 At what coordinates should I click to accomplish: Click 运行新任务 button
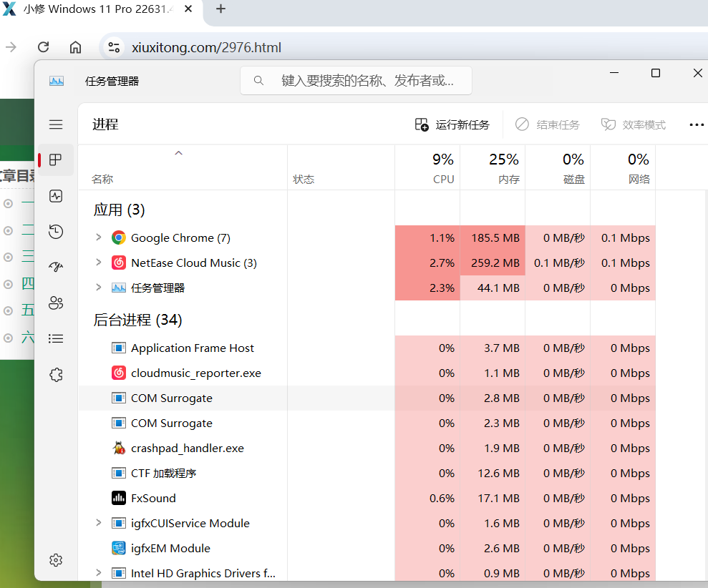[452, 125]
